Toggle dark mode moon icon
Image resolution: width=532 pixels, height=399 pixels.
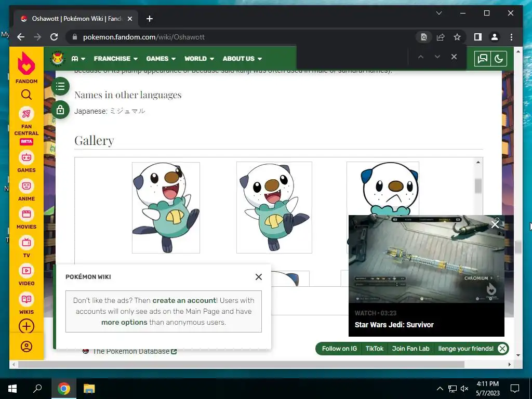(499, 59)
